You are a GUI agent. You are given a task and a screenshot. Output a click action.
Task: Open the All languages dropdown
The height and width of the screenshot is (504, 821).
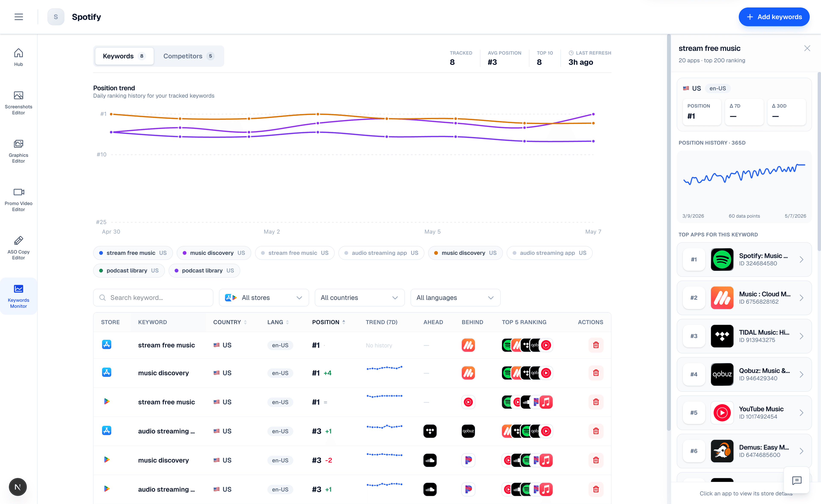455,298
